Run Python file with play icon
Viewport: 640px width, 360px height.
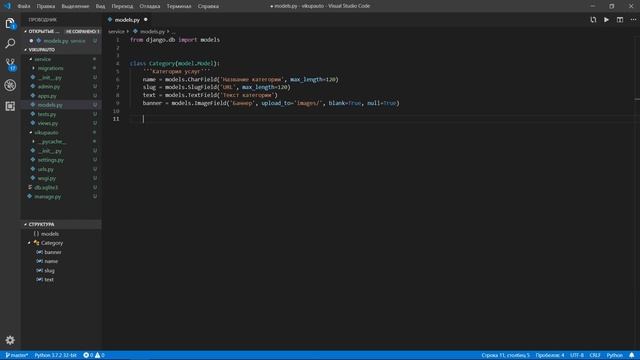607,20
